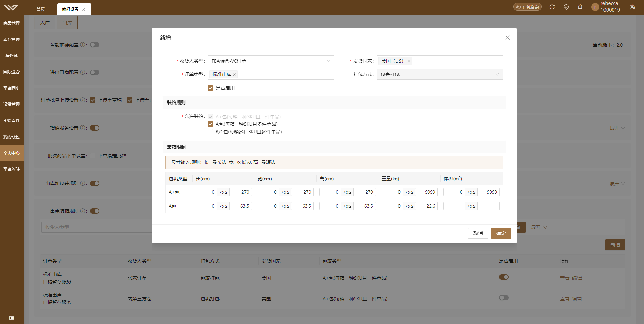Switch to the 首页 tab
The width and height of the screenshot is (644, 324).
click(41, 9)
